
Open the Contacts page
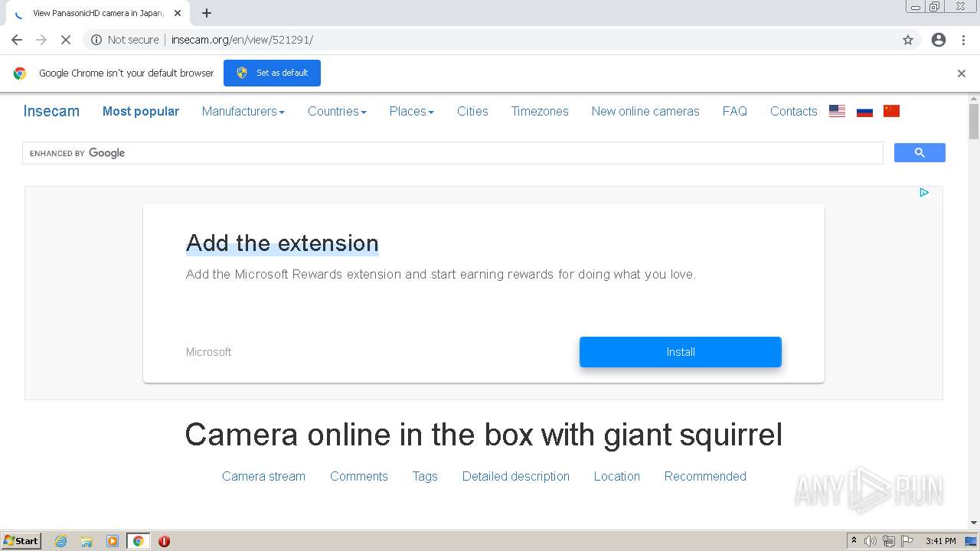794,111
